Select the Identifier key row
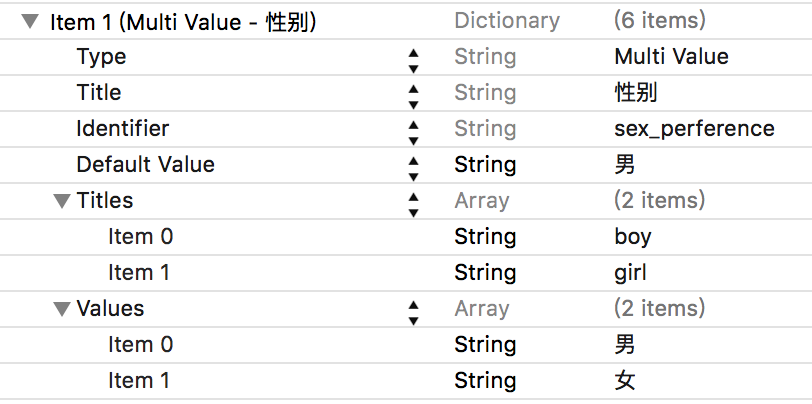This screenshot has height=404, width=812. (x=122, y=129)
